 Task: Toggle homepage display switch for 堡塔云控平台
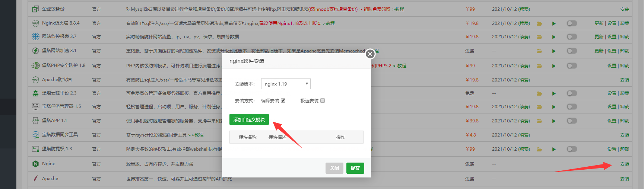(x=572, y=93)
